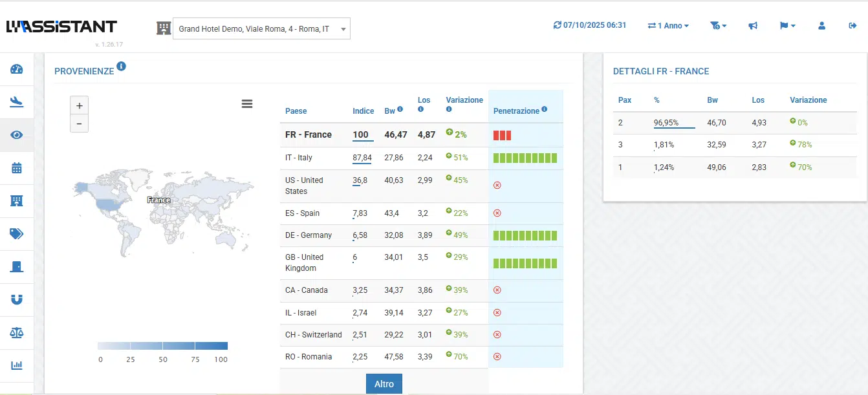
Task: Click the Altro button below the table
Action: [384, 384]
